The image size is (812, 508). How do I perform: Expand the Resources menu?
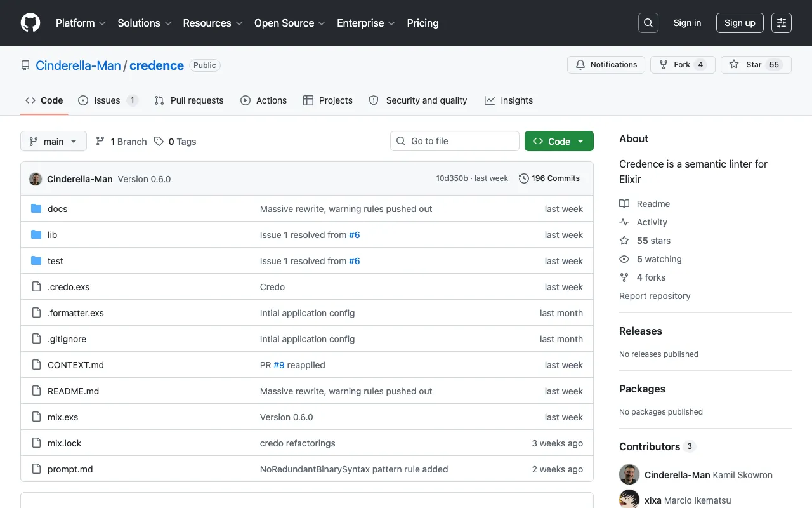click(213, 23)
